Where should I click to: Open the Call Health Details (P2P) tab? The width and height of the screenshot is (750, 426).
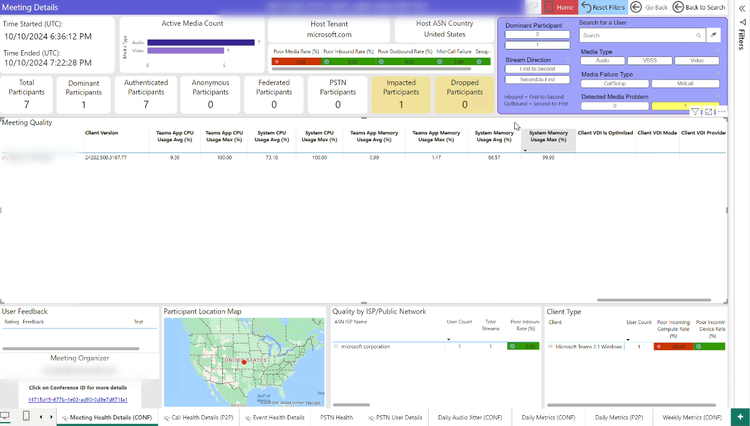point(199,417)
